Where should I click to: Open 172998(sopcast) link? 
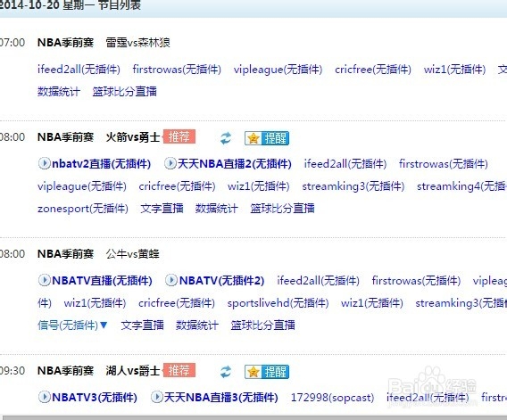coord(332,397)
